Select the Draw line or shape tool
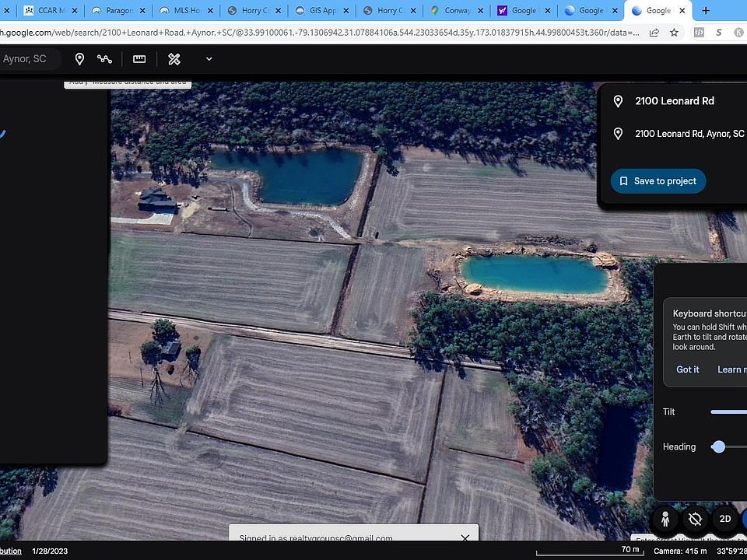 pyautogui.click(x=104, y=59)
